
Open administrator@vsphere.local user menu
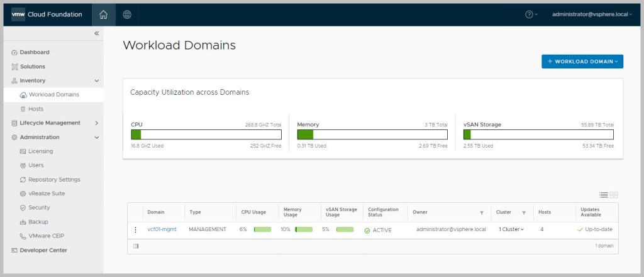click(583, 14)
